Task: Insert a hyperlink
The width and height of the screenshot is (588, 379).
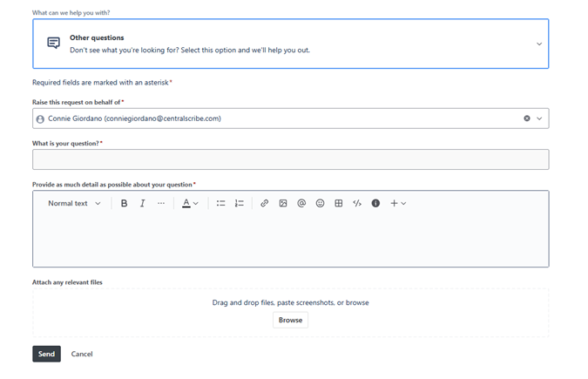Action: coord(264,203)
